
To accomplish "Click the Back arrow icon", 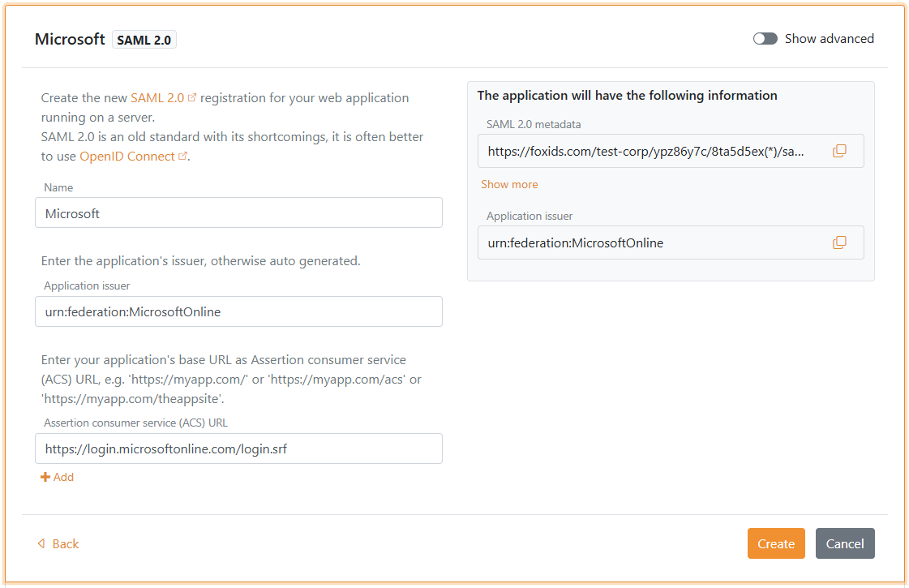I will tap(41, 544).
